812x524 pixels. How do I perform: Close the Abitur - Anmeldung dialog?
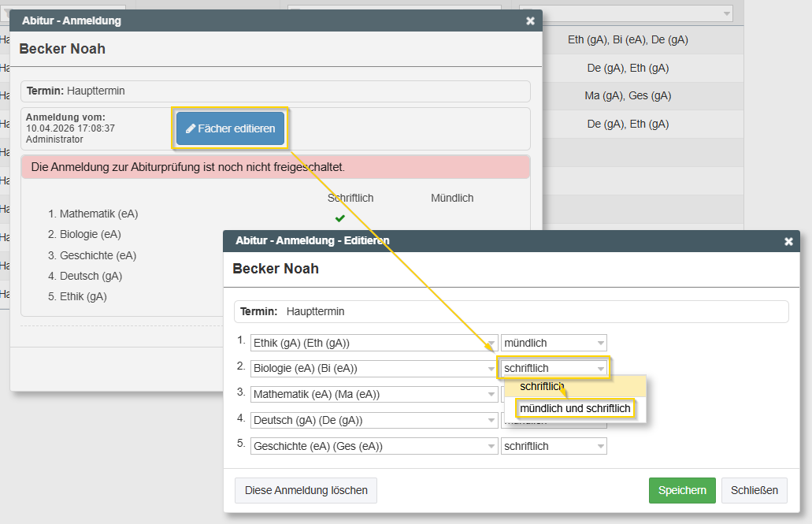click(x=530, y=21)
